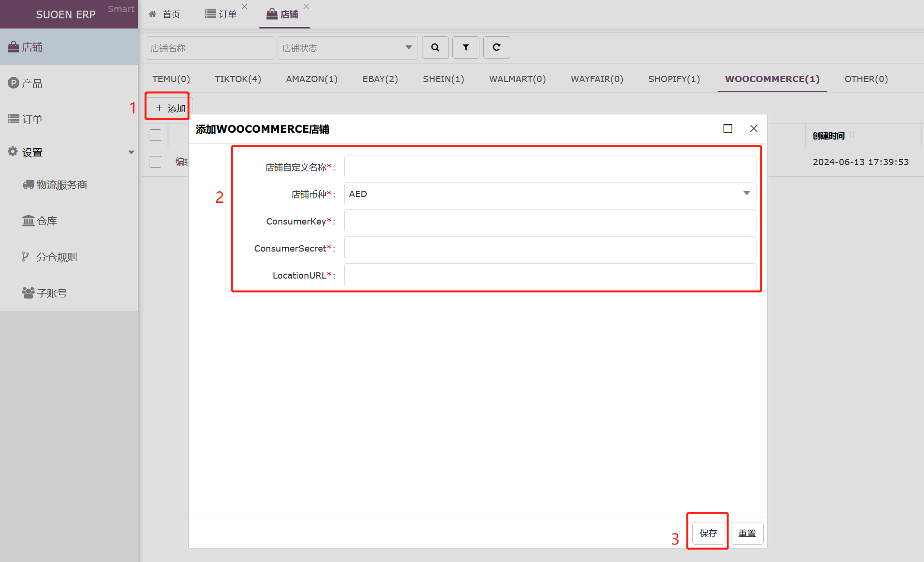
Task: Open 子账号 in the sidebar
Action: pos(69,293)
